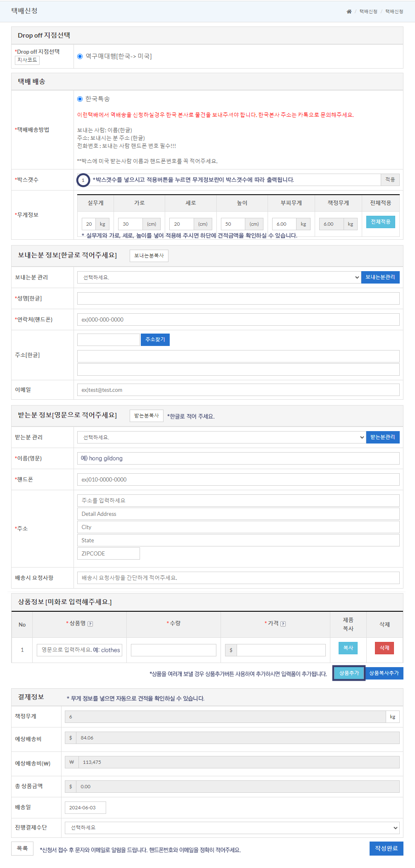Click 보내는분복사 button

[149, 256]
